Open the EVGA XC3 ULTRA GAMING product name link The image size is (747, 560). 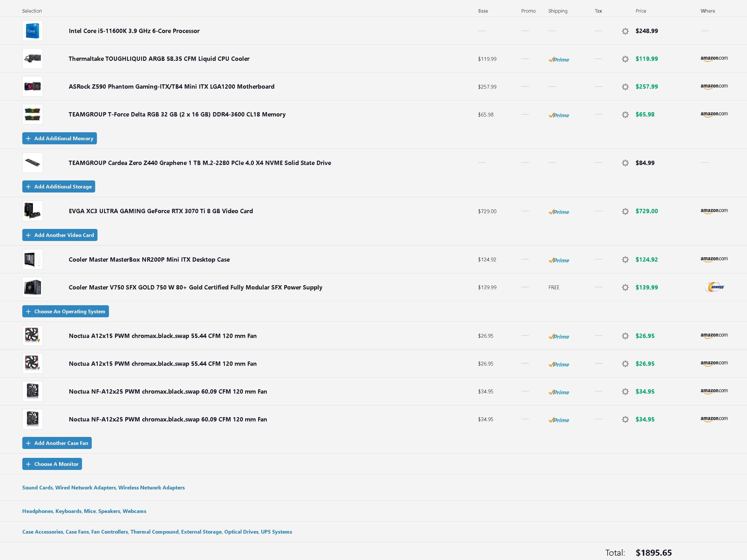(161, 211)
